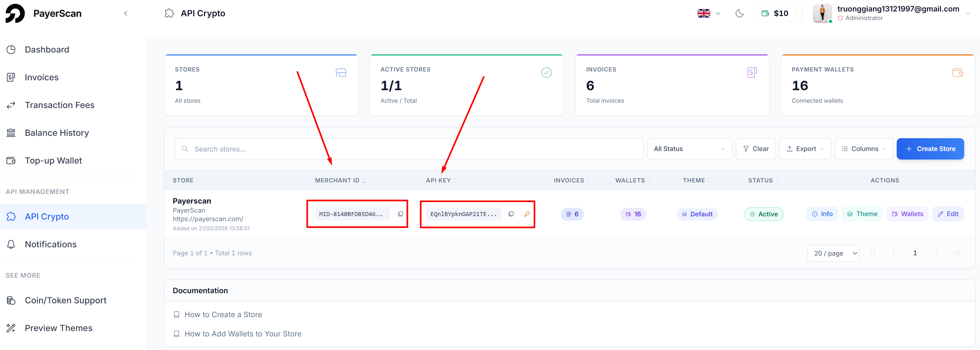
Task: Click the green Active status badge
Action: 763,214
